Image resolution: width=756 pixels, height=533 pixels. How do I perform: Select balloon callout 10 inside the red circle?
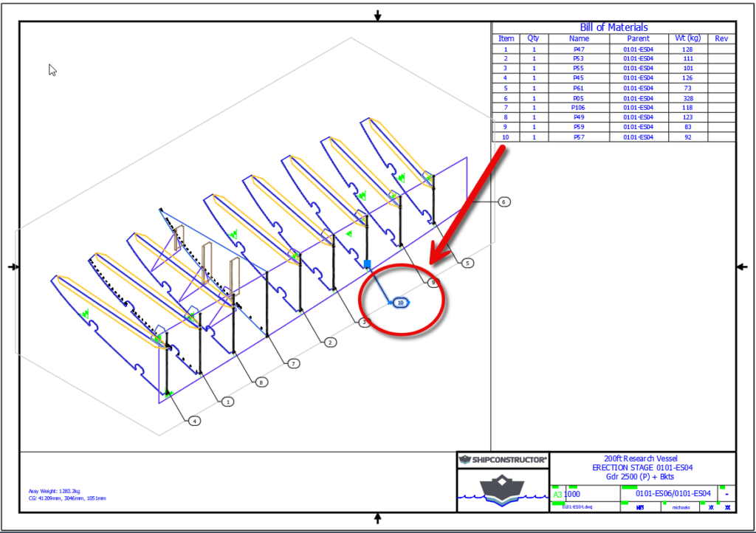pos(399,301)
